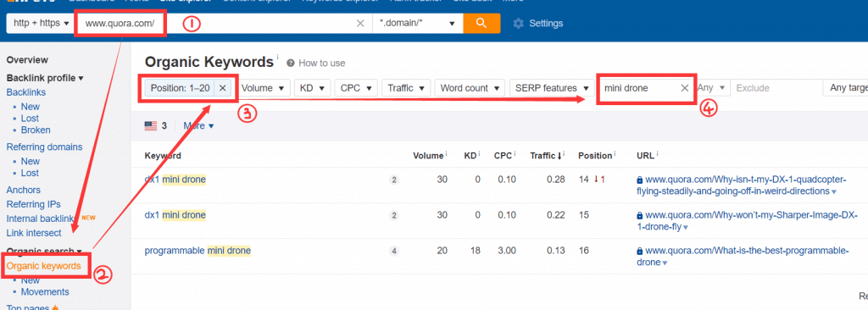Select Organic keywords in the sidebar
Viewport: 868px width, 310px height.
[44, 266]
